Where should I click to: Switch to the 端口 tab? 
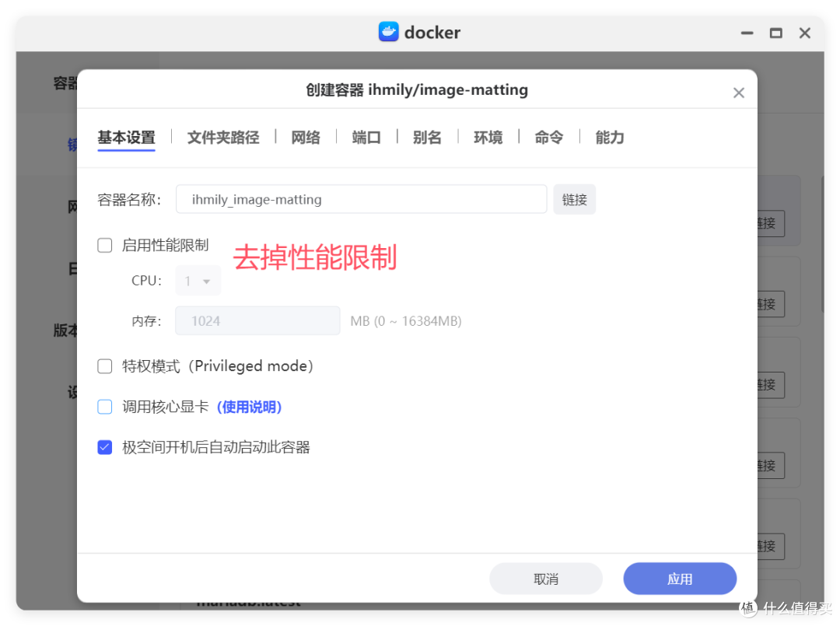point(366,138)
